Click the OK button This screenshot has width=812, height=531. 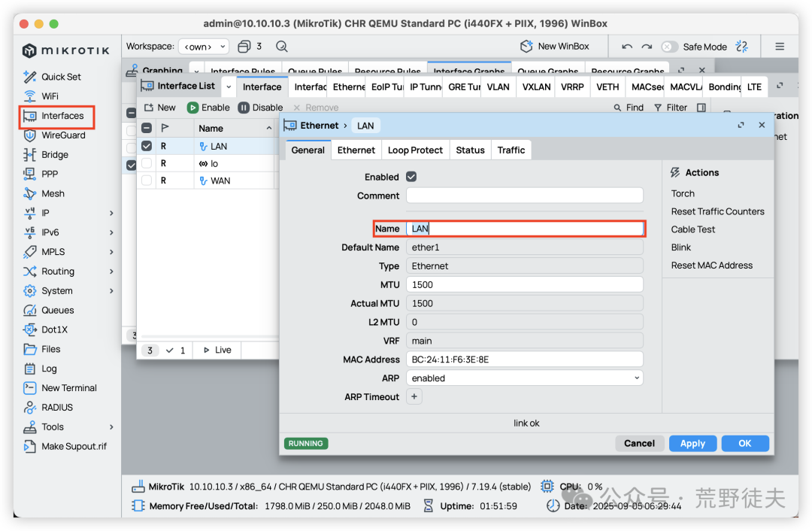(x=744, y=444)
